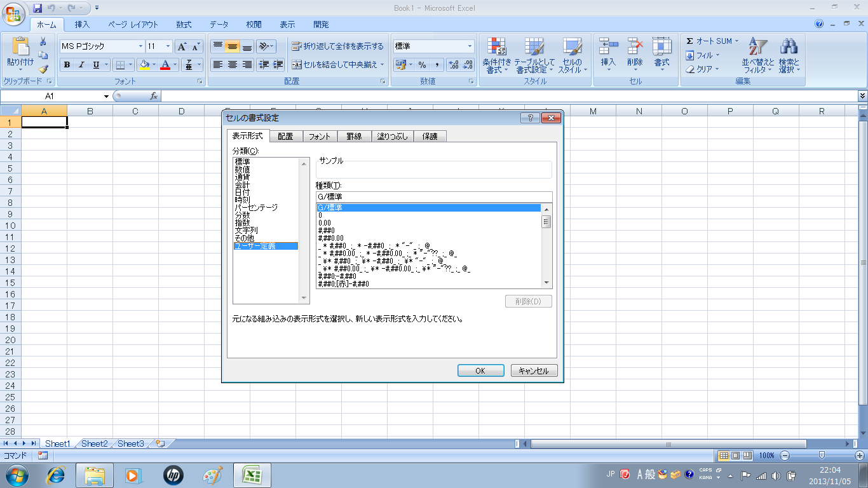Viewport: 868px width, 488px height.
Task: Select 日付 in the category list
Action: [242, 193]
